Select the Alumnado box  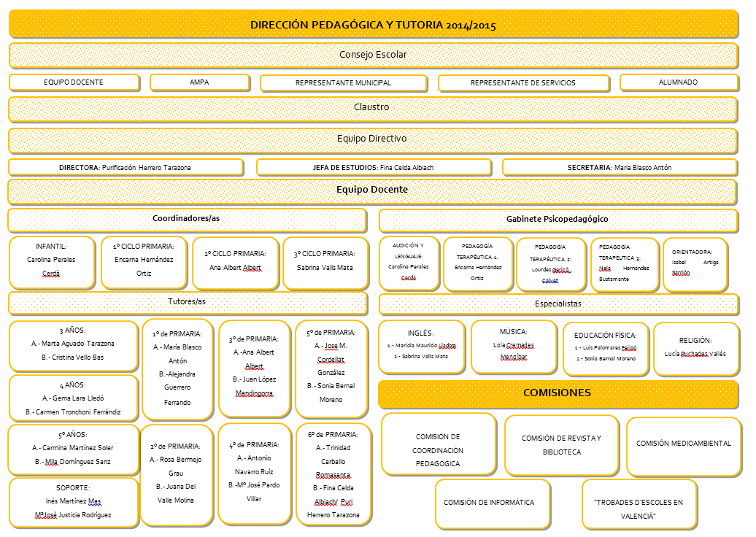point(678,82)
